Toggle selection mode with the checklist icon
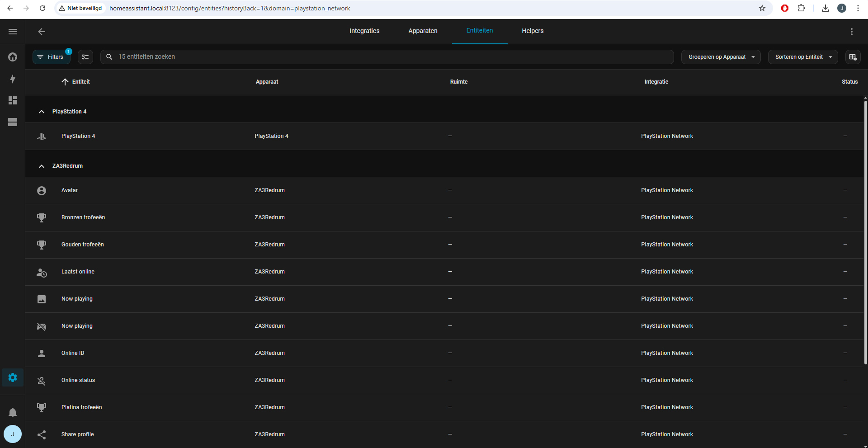868x448 pixels. pos(85,57)
